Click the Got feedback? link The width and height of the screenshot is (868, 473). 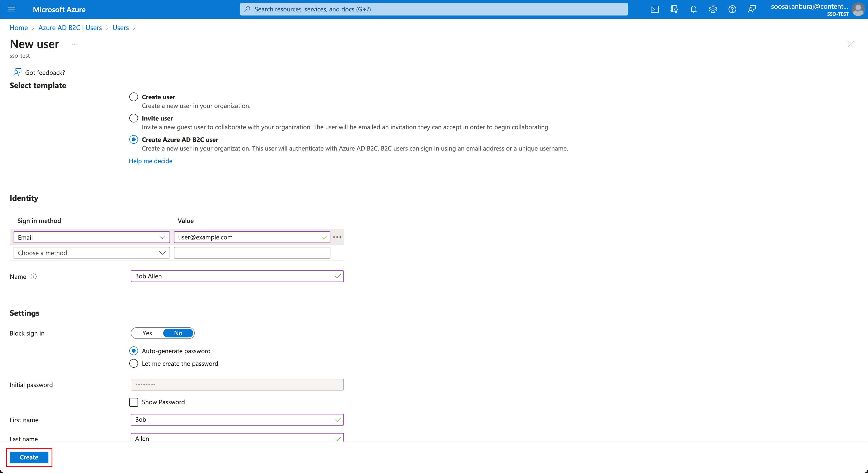pos(45,73)
